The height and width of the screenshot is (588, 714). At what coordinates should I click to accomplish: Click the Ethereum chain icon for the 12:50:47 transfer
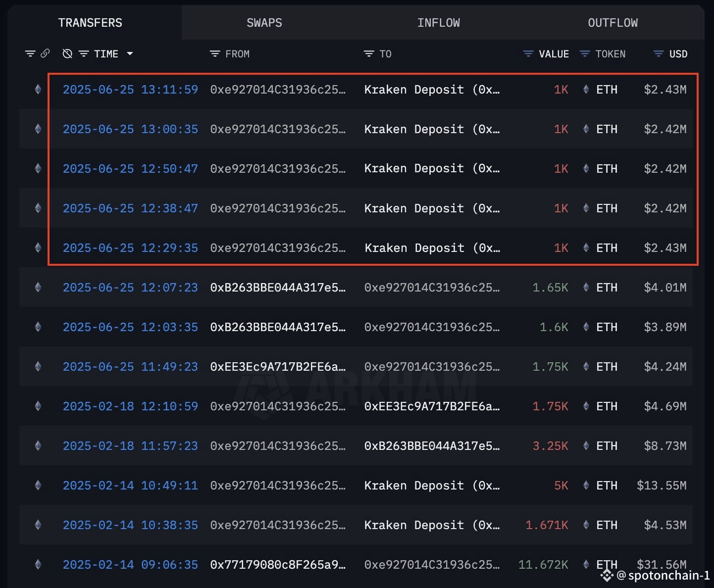click(38, 169)
